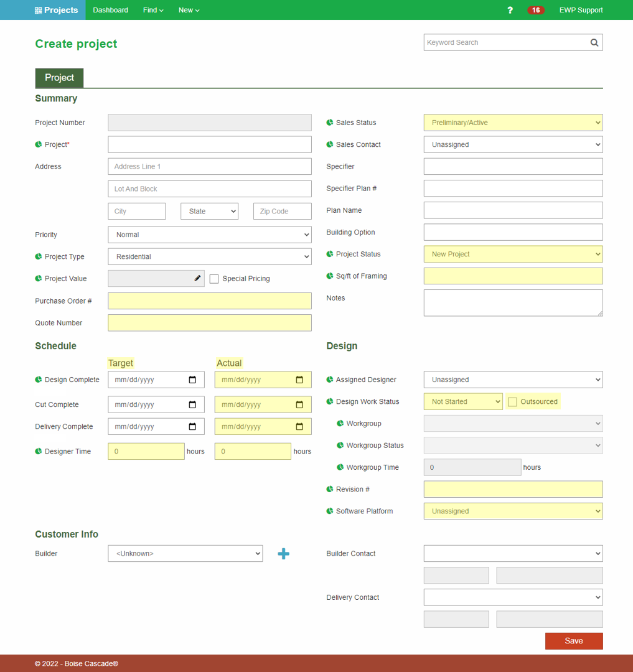Open calendar picker for Design Complete target

coord(192,380)
